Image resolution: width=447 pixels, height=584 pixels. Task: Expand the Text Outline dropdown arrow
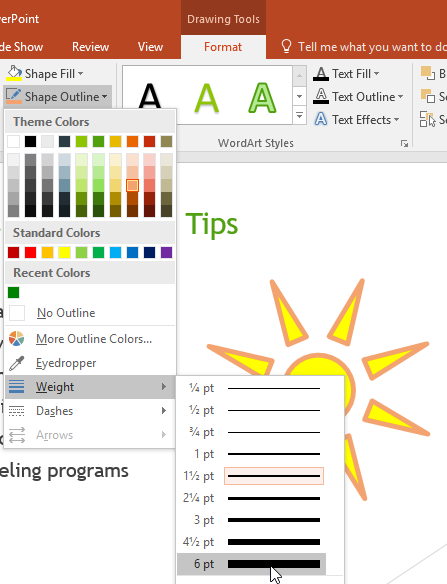400,97
